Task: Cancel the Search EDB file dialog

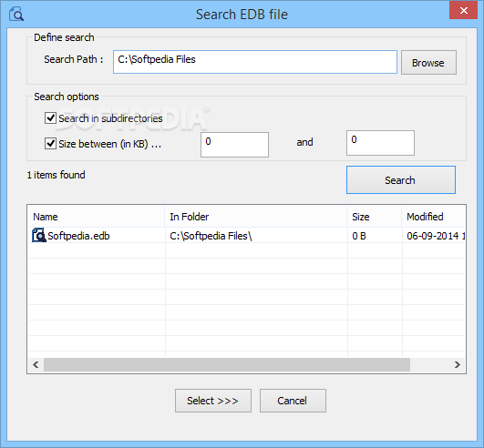Action: [293, 401]
